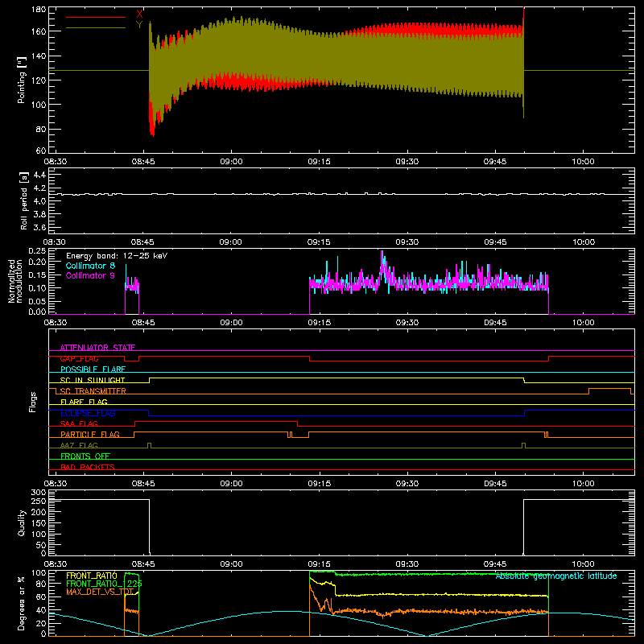
Task: Click the 10:00 label under the Quality plot
Action: [583, 564]
